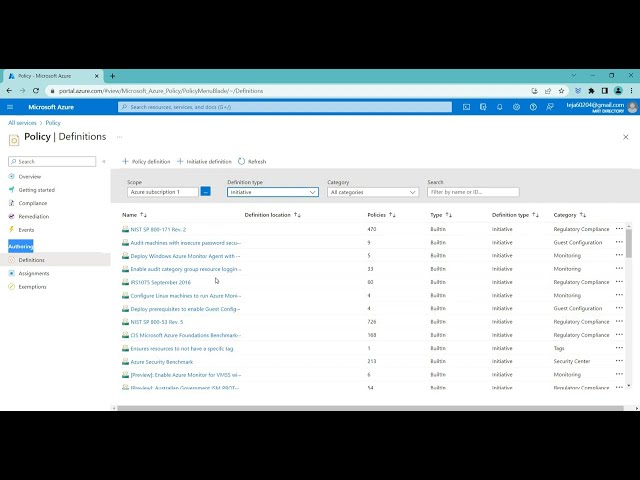This screenshot has height=480, width=640.
Task: Open new browser tab with plus
Action: coord(112,76)
